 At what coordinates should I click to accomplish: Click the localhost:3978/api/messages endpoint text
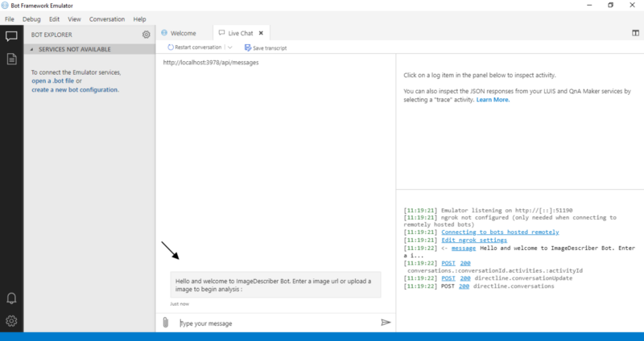pyautogui.click(x=211, y=63)
